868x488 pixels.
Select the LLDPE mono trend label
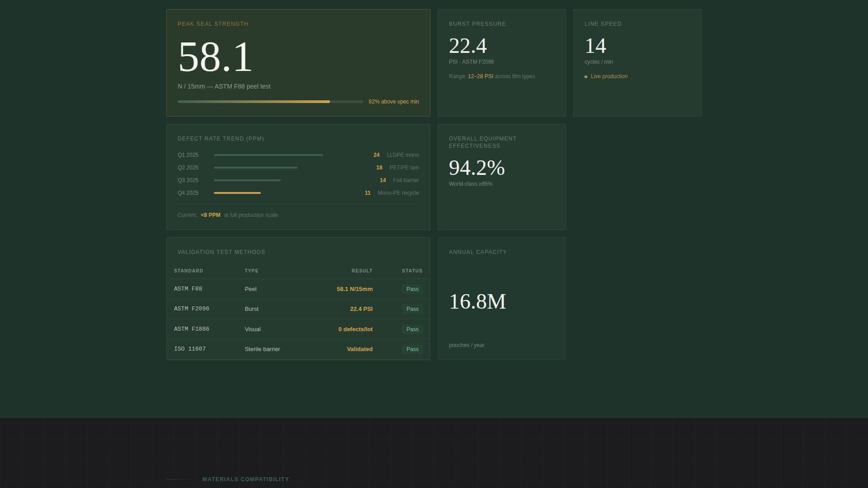coord(402,155)
